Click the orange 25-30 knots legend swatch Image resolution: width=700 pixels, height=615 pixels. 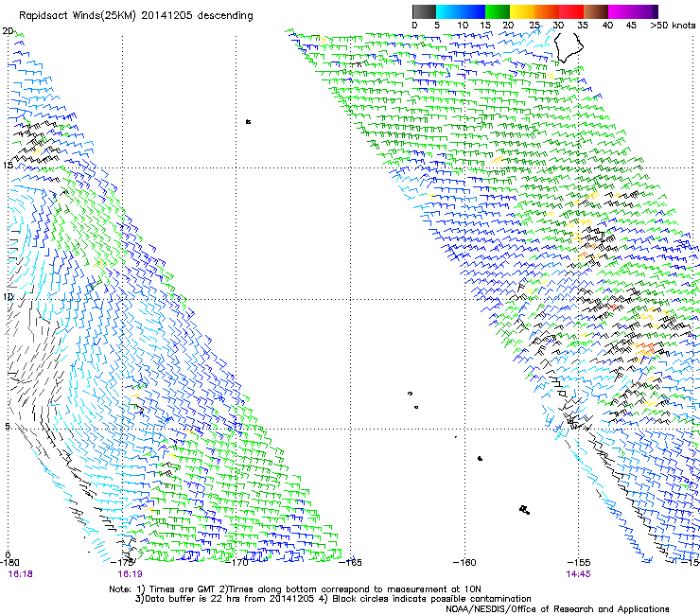tap(547, 11)
